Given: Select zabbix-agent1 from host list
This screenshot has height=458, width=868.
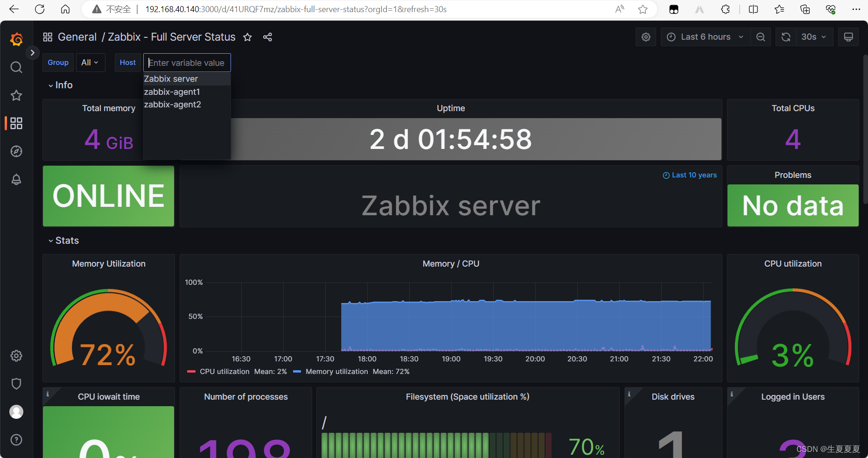Looking at the screenshot, I should tap(187, 92).
